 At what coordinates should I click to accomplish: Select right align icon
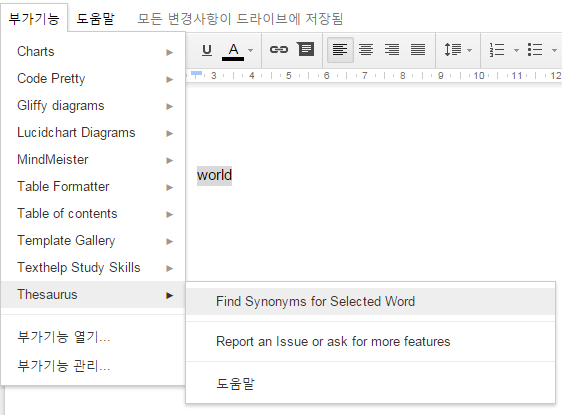point(392,50)
